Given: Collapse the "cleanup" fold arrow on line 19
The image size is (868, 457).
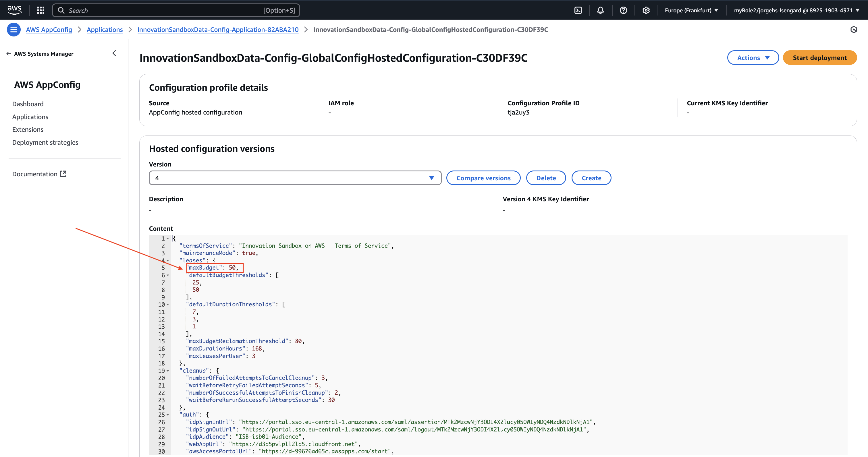Looking at the screenshot, I should pos(168,371).
